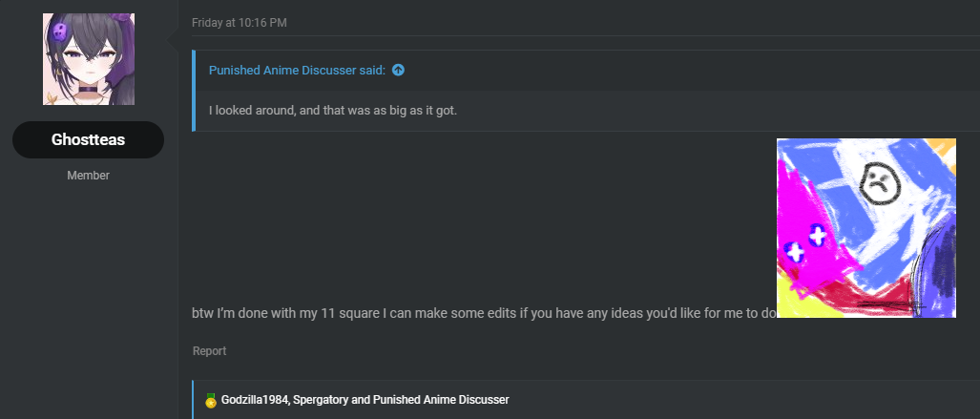Click Punished Anime Discusser in the reactions list
The width and height of the screenshot is (980, 419).
coord(441,400)
